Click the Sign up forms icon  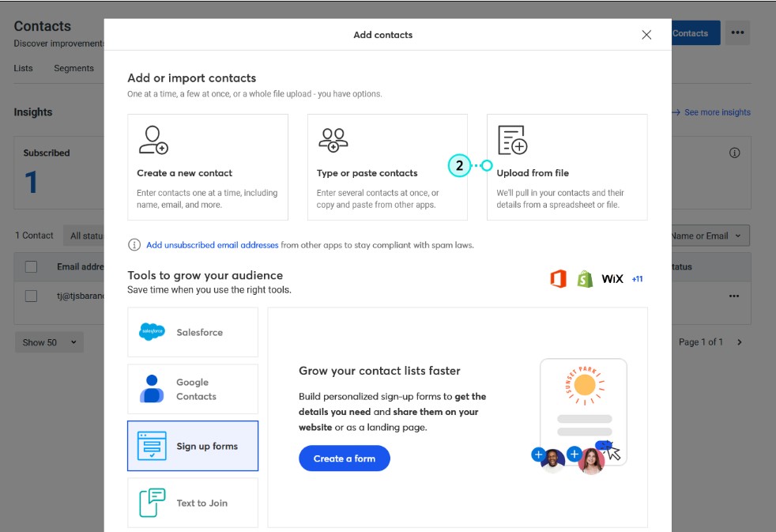coord(152,446)
